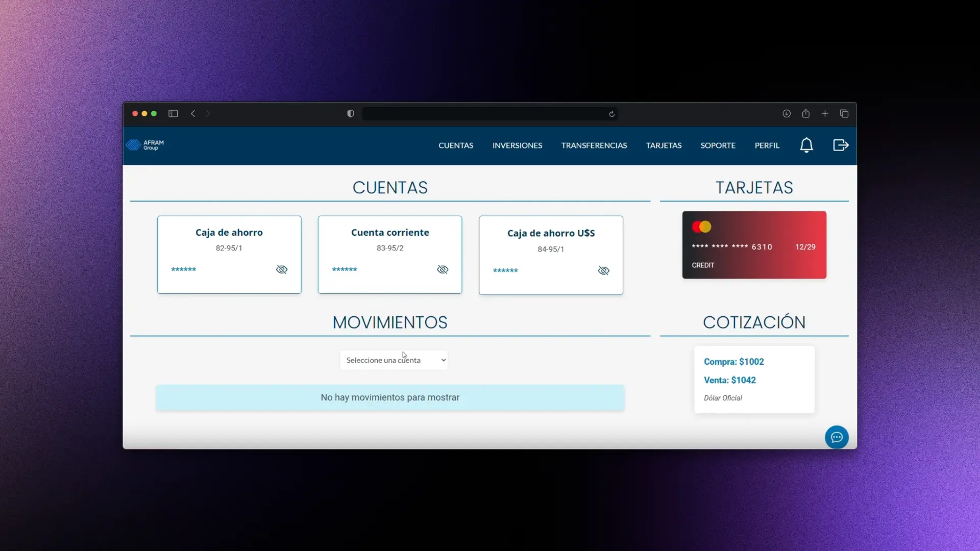The height and width of the screenshot is (551, 980).
Task: Open the browser share menu
Action: pyautogui.click(x=805, y=113)
